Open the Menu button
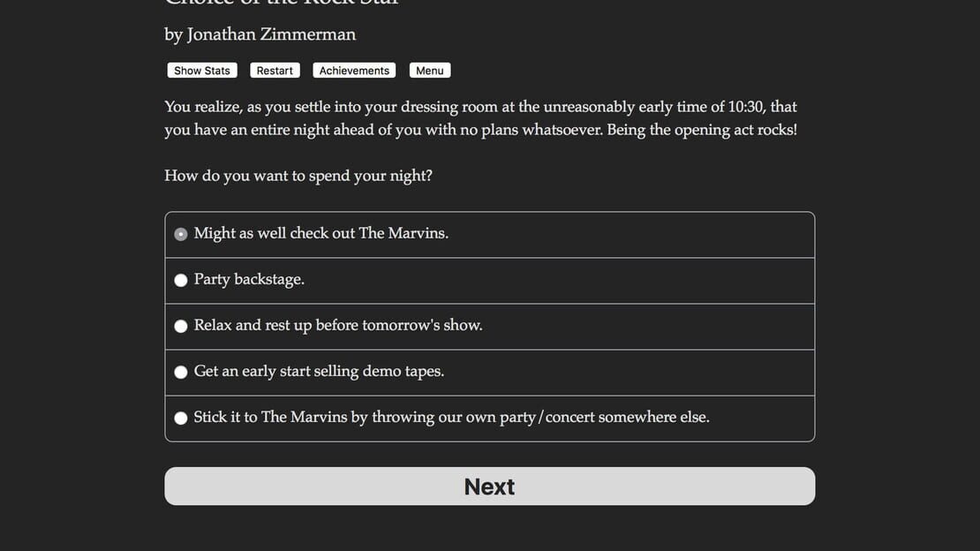980x551 pixels. tap(429, 71)
